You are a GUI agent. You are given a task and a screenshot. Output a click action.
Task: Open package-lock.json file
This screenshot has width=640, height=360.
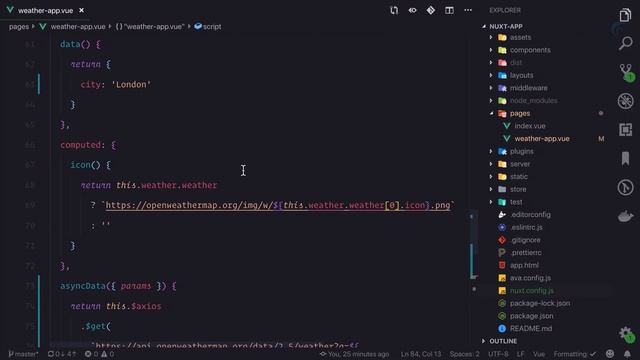click(540, 303)
